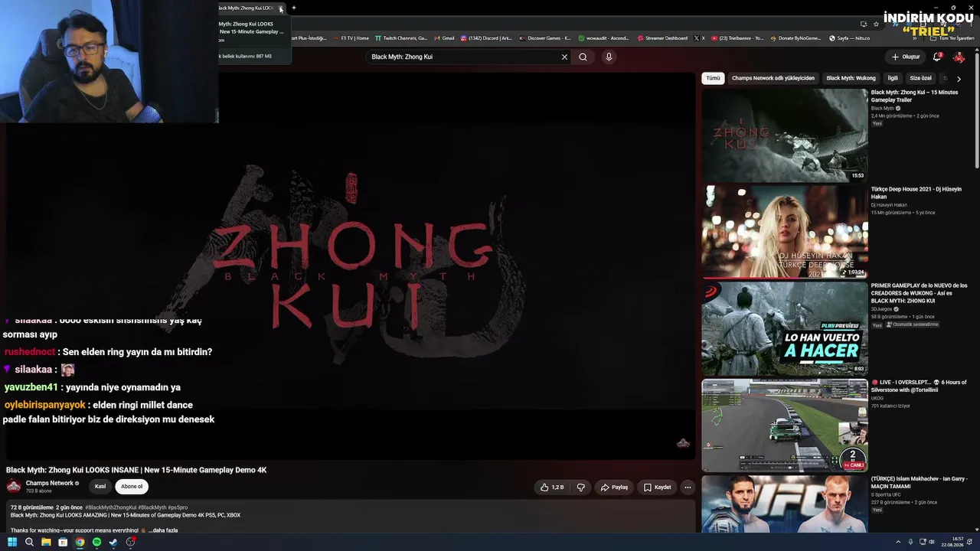The image size is (980, 551).
Task: Open Türkçe Deep House 2021 thumbnail
Action: pyautogui.click(x=785, y=231)
